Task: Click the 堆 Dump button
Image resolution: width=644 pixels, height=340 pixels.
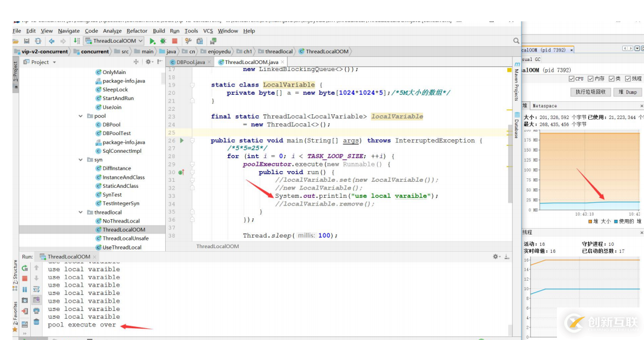Action: click(627, 92)
